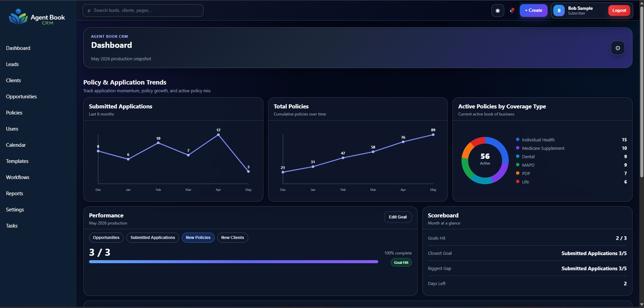Screen dimensions: 644x308
Task: Open Dashboard in the sidebar
Action: (x=18, y=48)
